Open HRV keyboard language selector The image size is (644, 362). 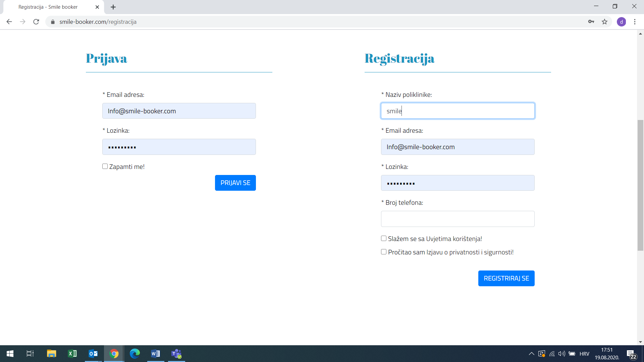(x=584, y=354)
